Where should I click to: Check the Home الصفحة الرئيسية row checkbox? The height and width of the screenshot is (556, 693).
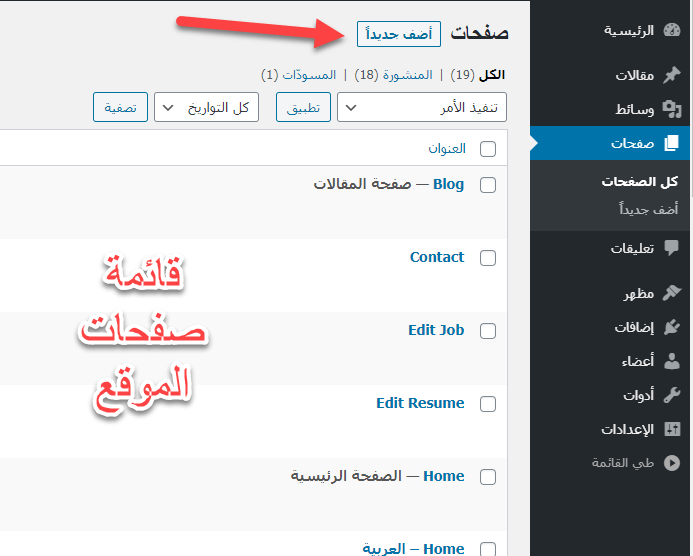tap(488, 477)
